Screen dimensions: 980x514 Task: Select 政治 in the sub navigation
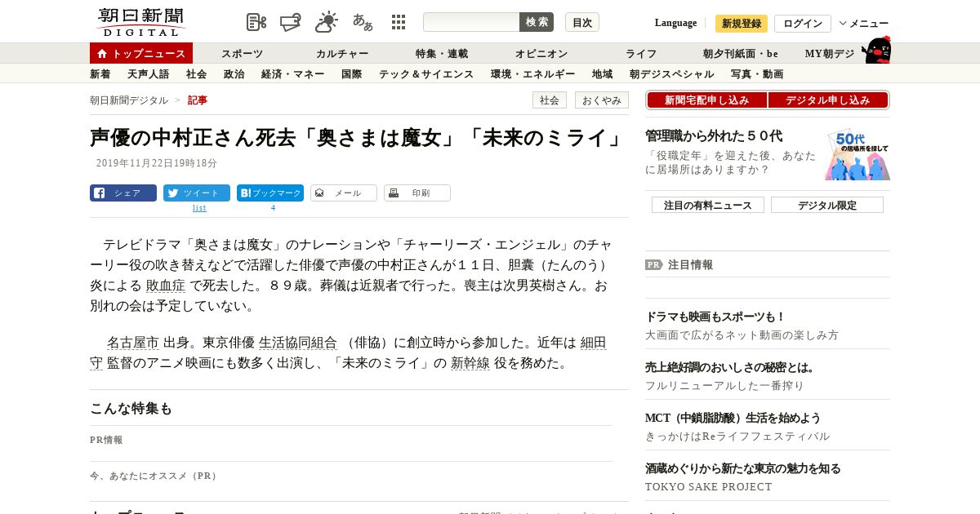(234, 74)
